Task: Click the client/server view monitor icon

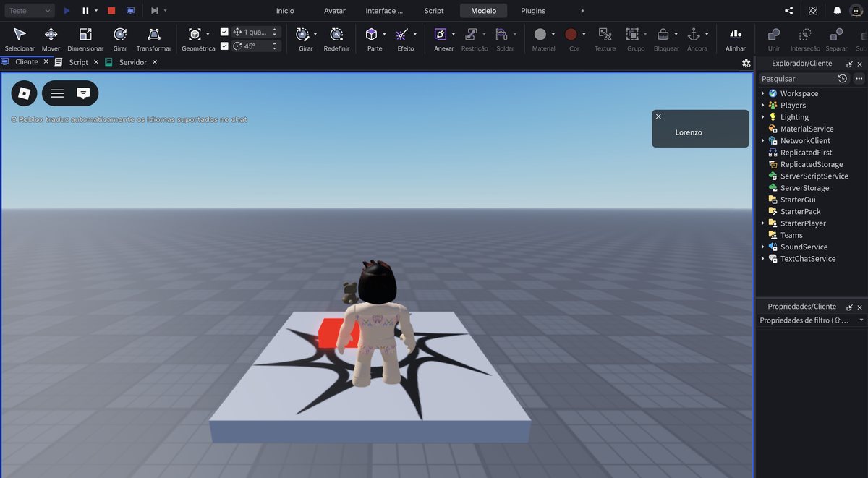Action: pos(130,11)
